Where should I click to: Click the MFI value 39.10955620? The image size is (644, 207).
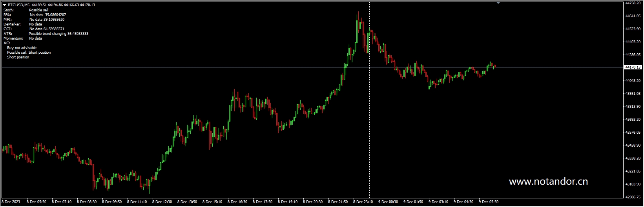(54, 19)
